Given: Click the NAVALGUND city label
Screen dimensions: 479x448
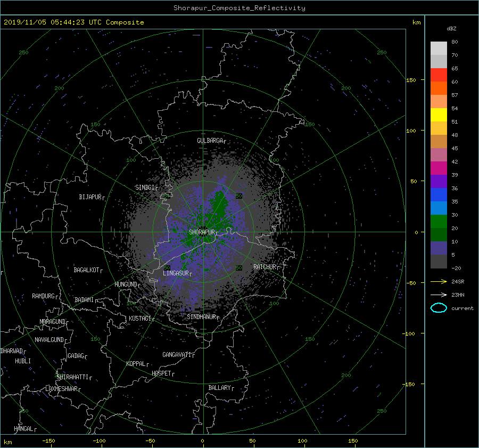Looking at the screenshot, I should coord(49,340).
